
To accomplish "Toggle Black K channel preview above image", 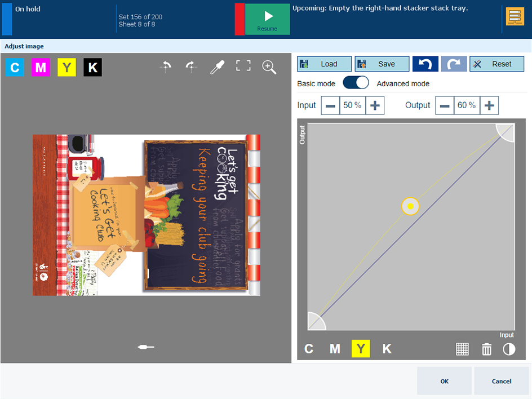I will pos(93,68).
